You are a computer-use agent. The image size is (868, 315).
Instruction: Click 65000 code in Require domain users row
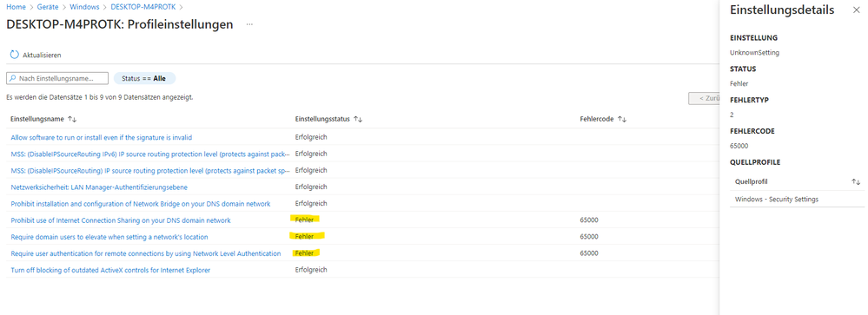tap(589, 237)
